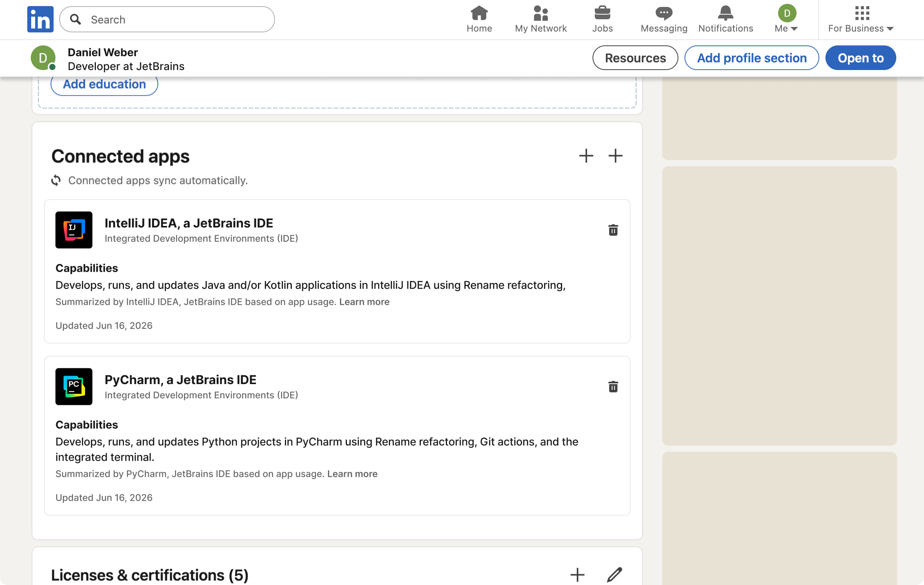924x585 pixels.
Task: Click the sync icon under Connected apps
Action: click(56, 180)
